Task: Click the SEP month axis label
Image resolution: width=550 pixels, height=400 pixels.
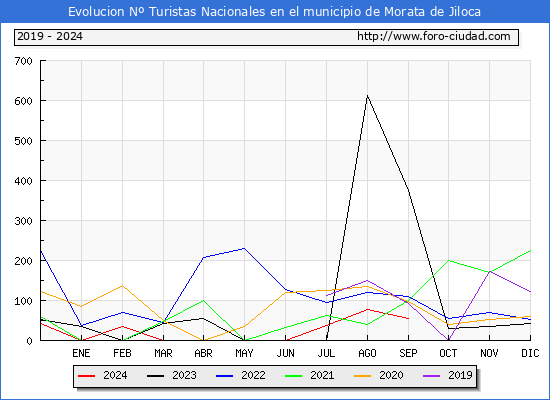Action: pyautogui.click(x=408, y=353)
